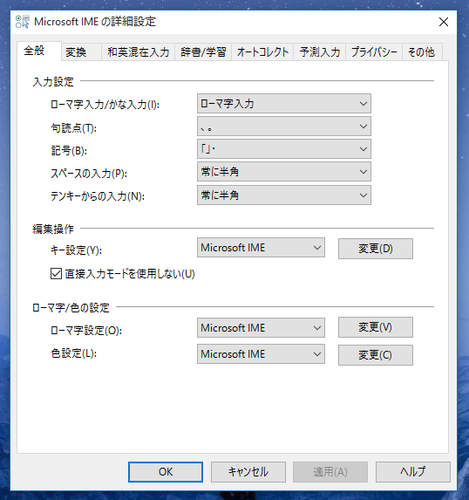Expand the 句読点 dropdown
The image size is (469, 500).
click(x=284, y=126)
